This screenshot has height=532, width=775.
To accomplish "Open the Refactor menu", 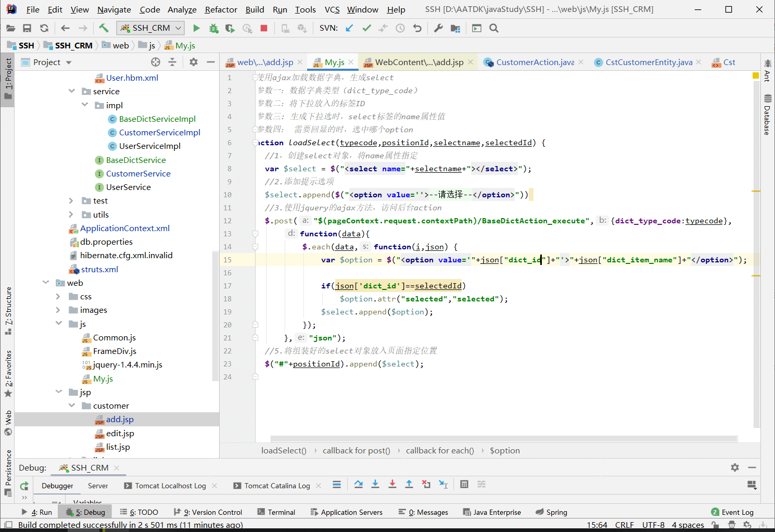I will pos(221,9).
